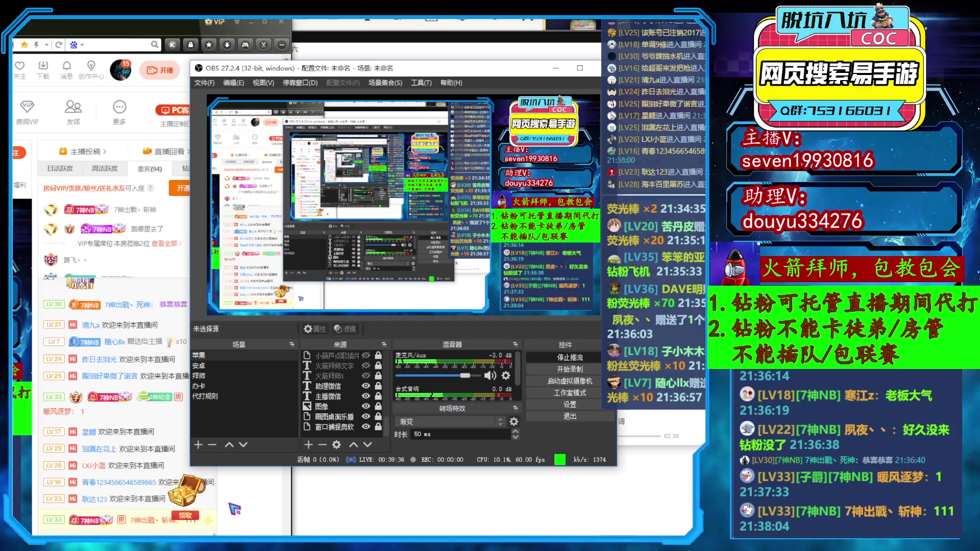
Task: Open 麦克风/Aux audio settings gear
Action: [506, 375]
